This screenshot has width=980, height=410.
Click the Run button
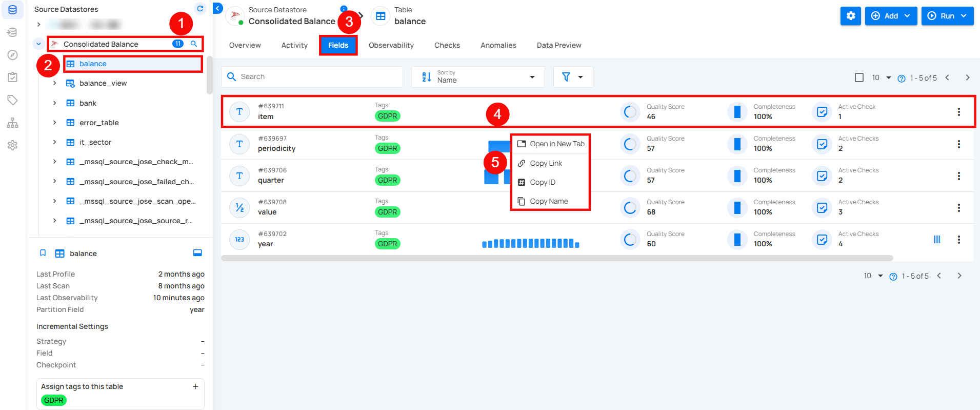point(947,16)
